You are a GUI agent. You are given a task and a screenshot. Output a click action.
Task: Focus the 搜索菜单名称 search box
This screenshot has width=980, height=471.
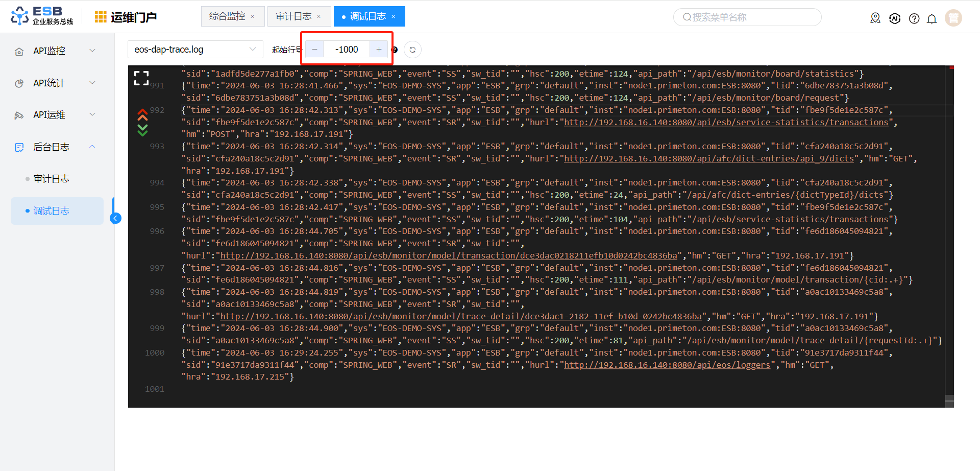tap(747, 17)
